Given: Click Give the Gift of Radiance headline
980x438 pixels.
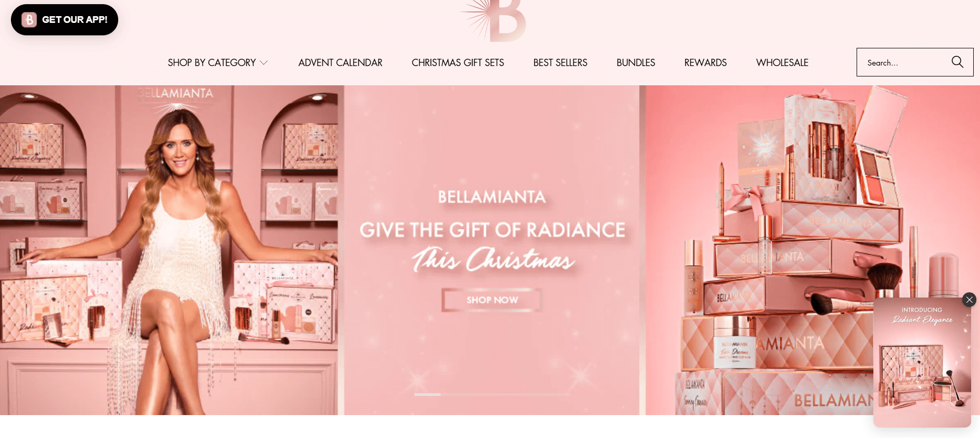Looking at the screenshot, I should tap(492, 230).
